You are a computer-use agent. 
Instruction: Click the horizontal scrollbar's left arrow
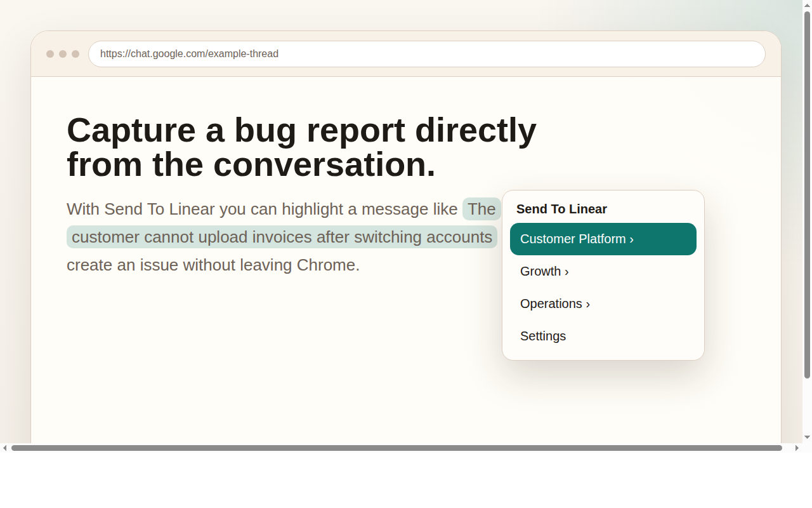(x=5, y=448)
